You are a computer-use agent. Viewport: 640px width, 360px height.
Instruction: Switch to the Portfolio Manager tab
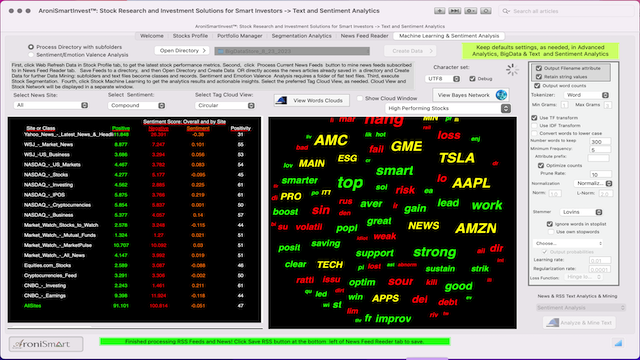[240, 36]
